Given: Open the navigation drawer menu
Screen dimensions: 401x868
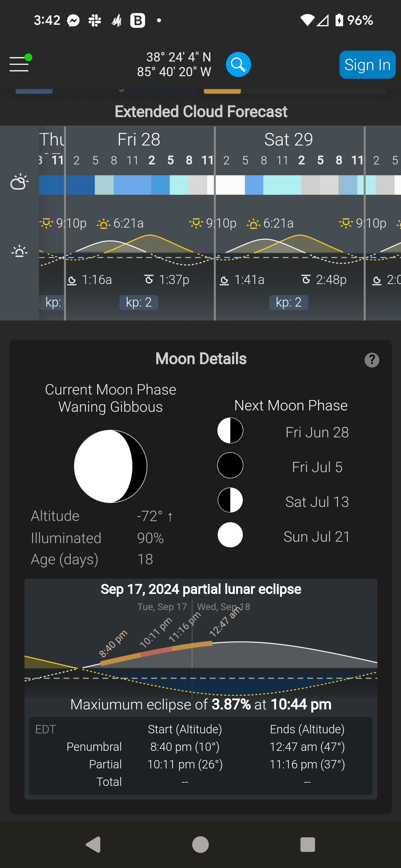Looking at the screenshot, I should [19, 64].
